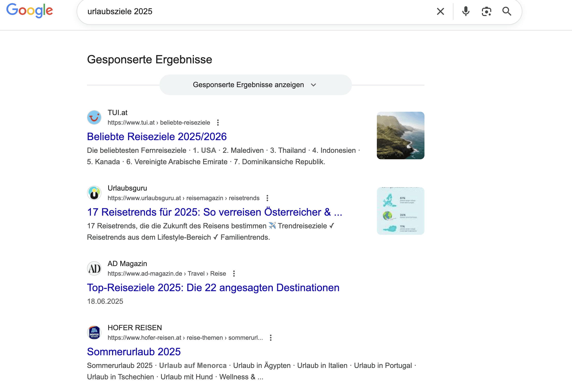The image size is (572, 392).
Task: Click the TUI coastal cliff thumbnail image
Action: (400, 135)
